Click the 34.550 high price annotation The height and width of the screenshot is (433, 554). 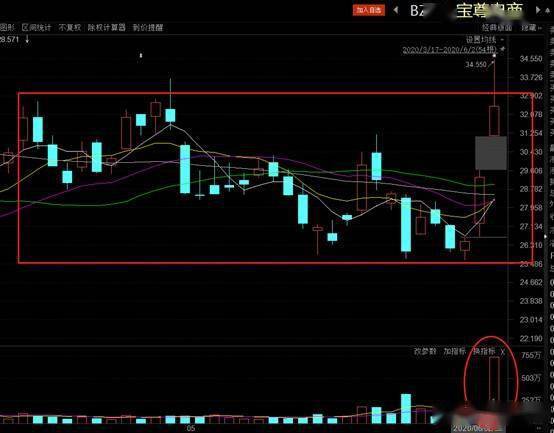tap(476, 65)
